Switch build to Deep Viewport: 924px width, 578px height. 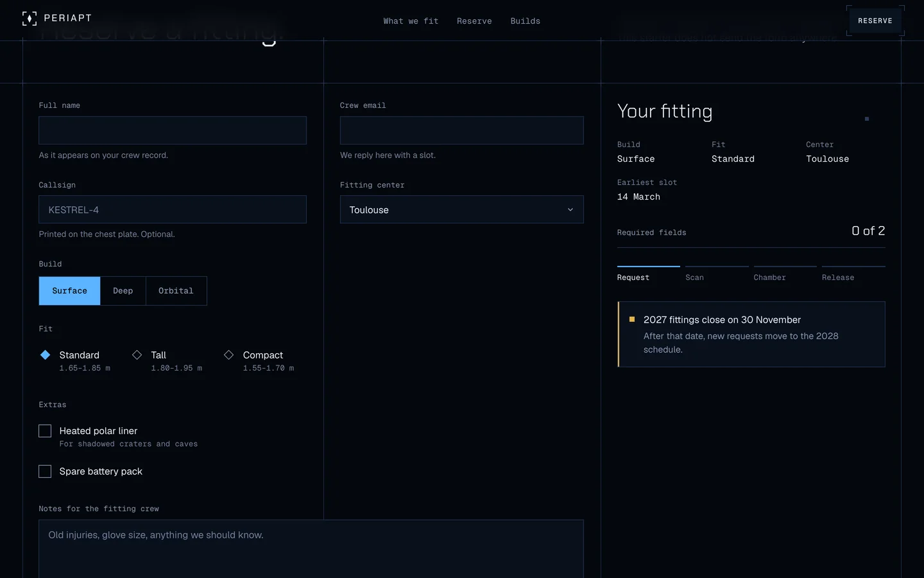[x=123, y=291]
